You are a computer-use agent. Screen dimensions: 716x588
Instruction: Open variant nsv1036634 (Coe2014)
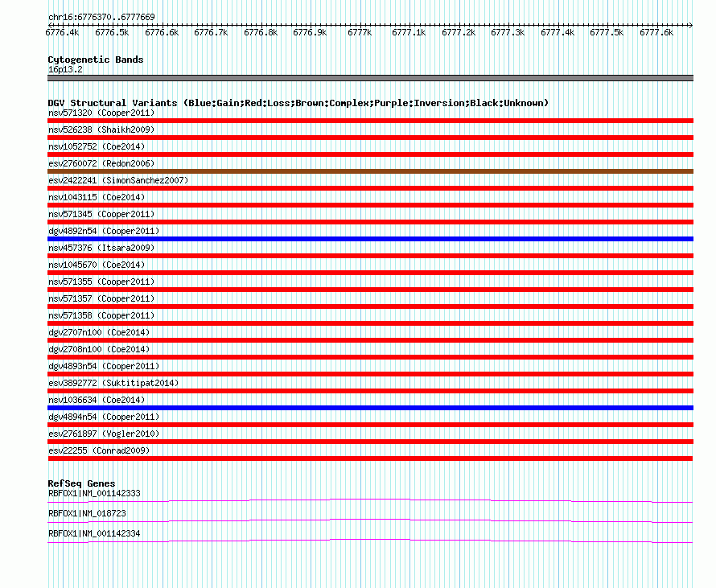(x=97, y=400)
